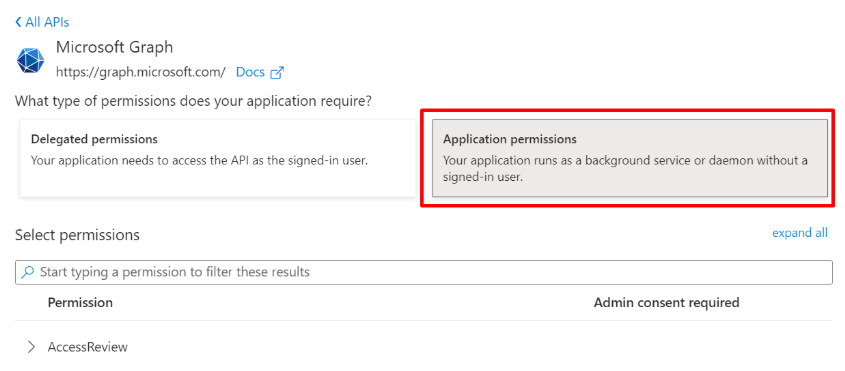The image size is (845, 371).
Task: Click the background service description in Application card
Action: point(625,168)
